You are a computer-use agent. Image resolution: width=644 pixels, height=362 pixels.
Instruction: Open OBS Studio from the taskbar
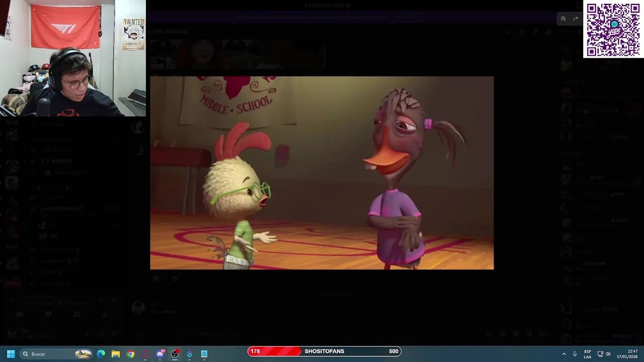click(175, 354)
